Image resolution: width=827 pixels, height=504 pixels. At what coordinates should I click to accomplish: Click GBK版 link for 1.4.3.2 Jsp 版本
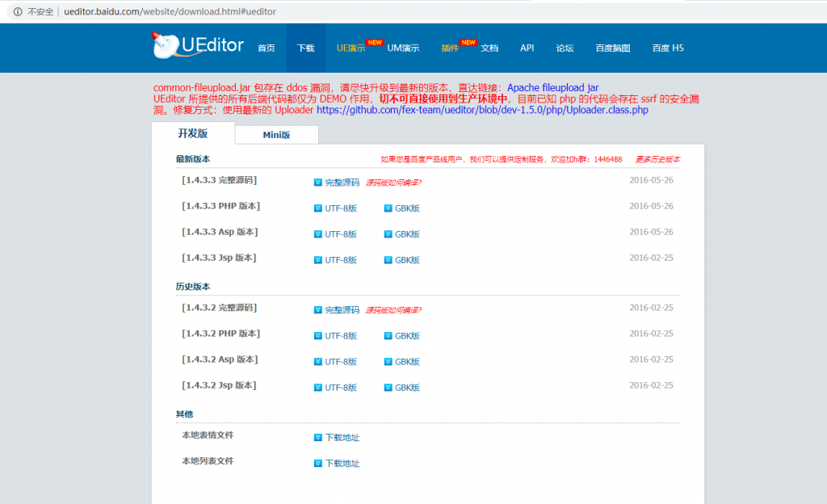pyautogui.click(x=407, y=388)
